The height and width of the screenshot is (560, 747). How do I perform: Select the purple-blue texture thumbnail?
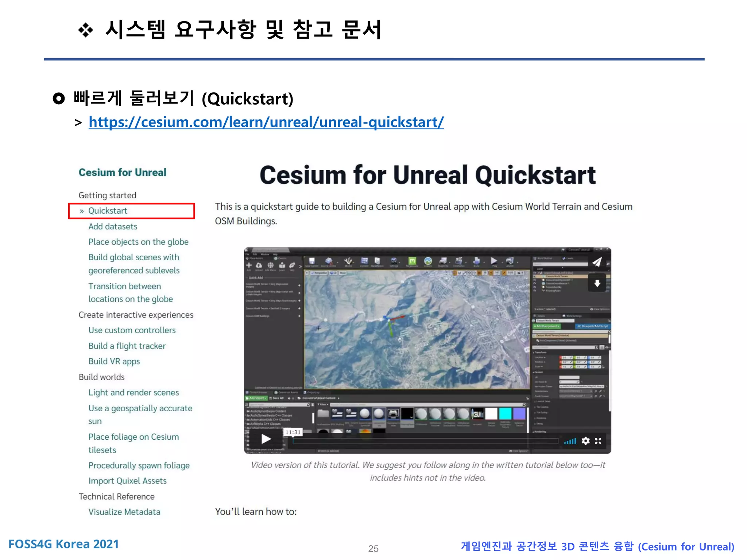(x=519, y=414)
